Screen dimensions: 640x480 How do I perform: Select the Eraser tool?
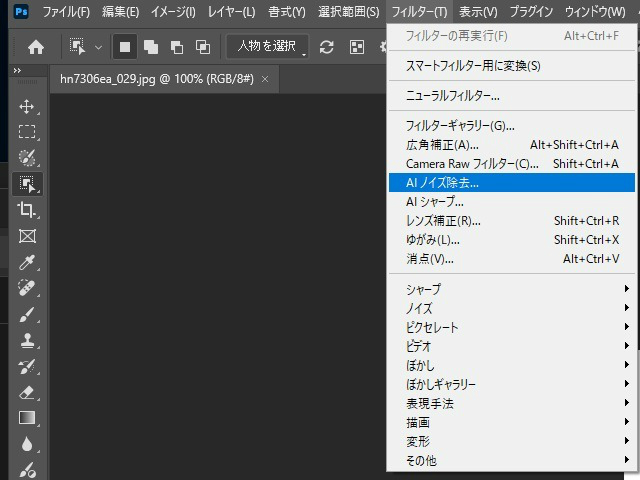coord(27,392)
